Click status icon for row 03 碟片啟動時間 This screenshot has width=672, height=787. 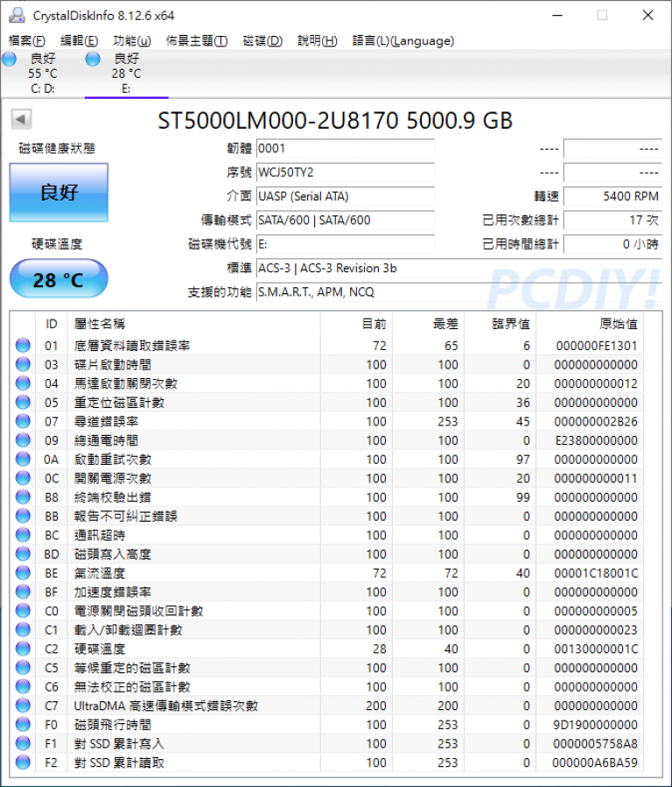click(x=23, y=364)
